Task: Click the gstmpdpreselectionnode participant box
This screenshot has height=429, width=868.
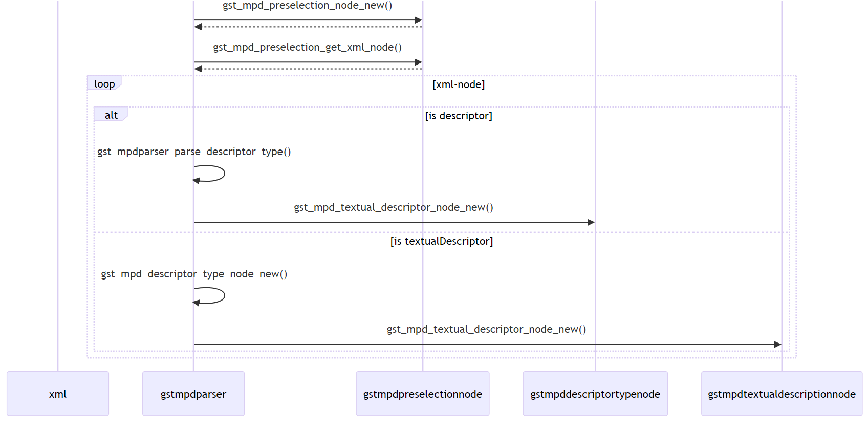Action: tap(422, 394)
